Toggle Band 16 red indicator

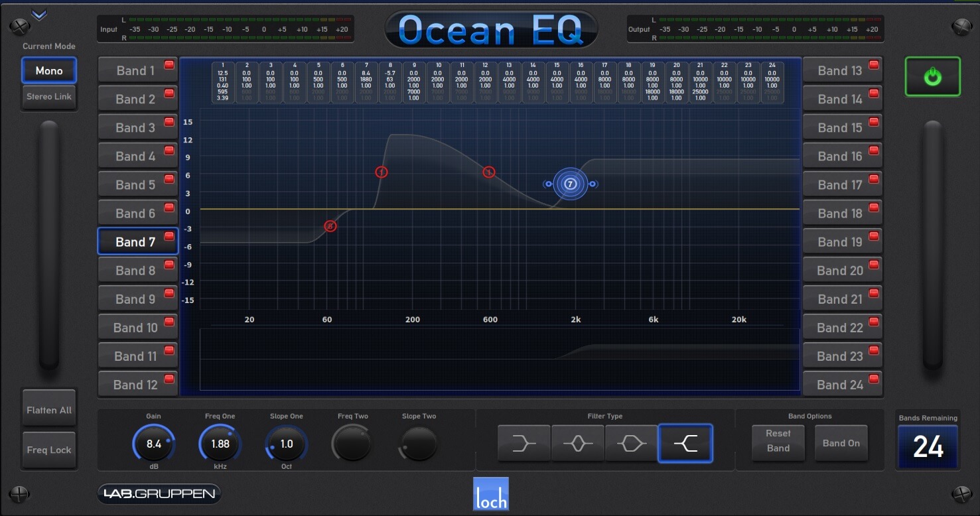coord(873,151)
